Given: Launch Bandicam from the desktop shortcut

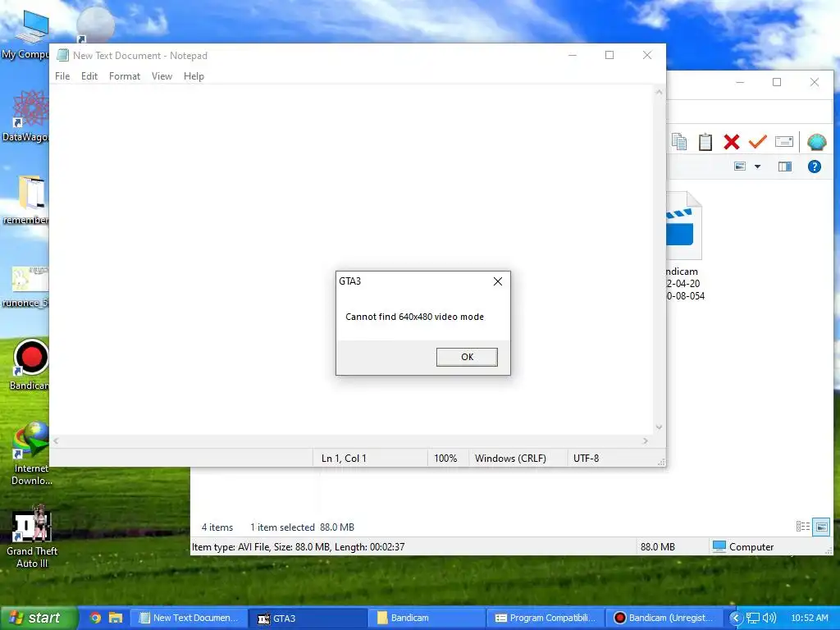Looking at the screenshot, I should [x=30, y=364].
